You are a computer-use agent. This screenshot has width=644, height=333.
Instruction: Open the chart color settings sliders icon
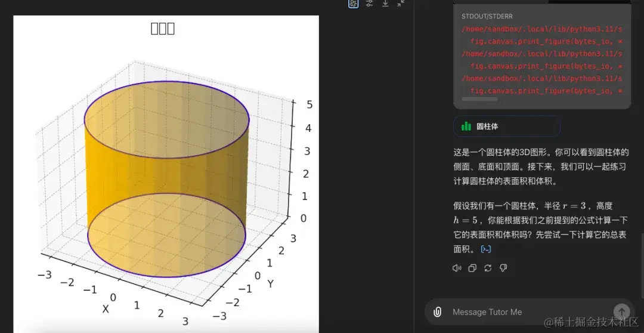pyautogui.click(x=370, y=4)
